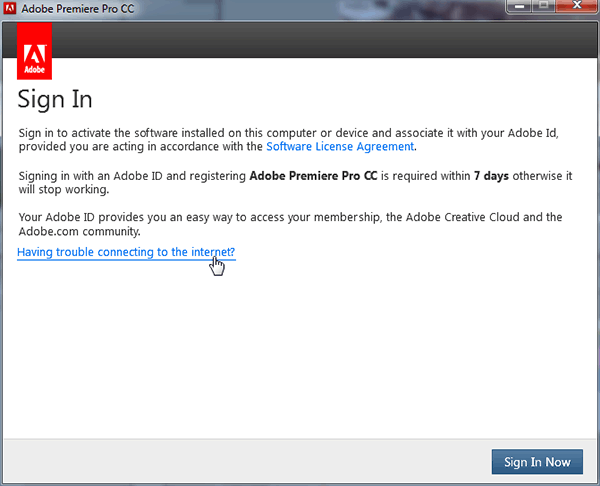Click the window title 'Adobe Premiere Pro CC'
This screenshot has width=600, height=486.
78,8
